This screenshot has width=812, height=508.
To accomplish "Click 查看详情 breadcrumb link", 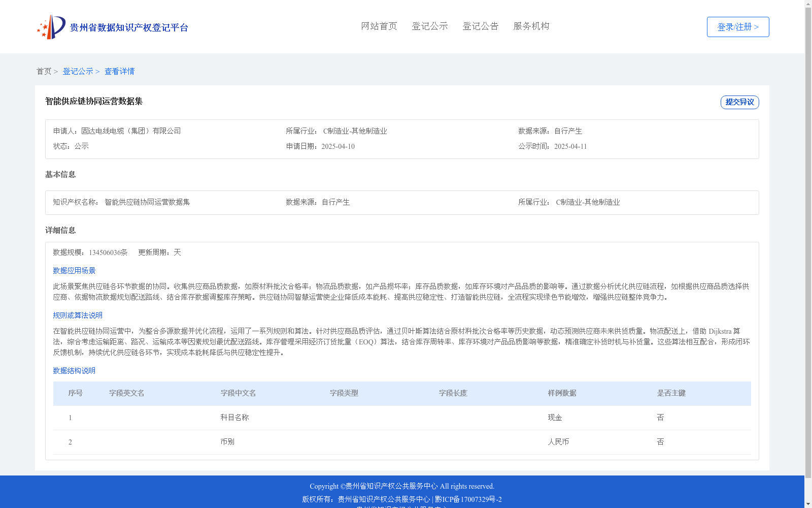I will [x=120, y=71].
